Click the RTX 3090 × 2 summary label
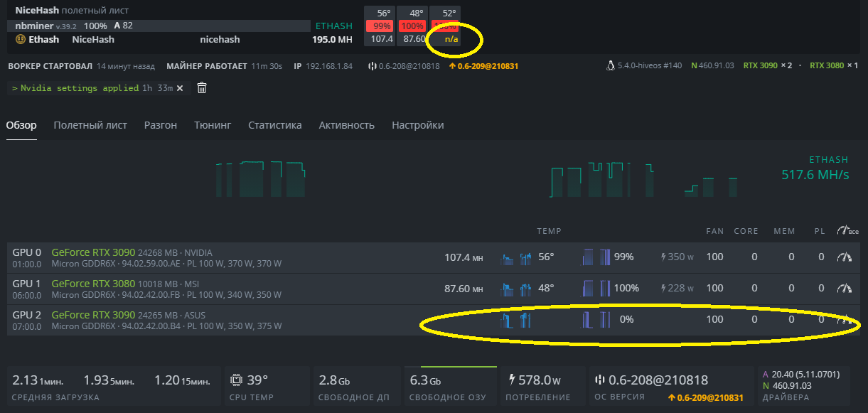Screen dimensions: 868x413 pos(768,66)
